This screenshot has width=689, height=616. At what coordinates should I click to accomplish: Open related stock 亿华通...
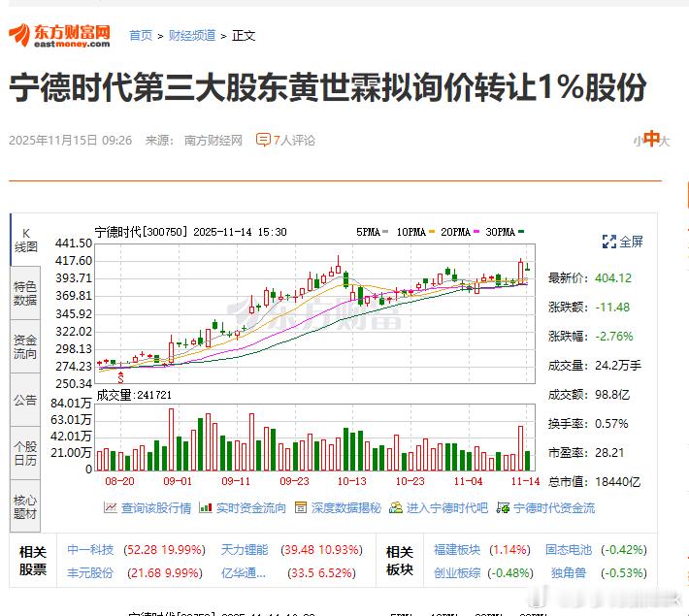point(244,573)
